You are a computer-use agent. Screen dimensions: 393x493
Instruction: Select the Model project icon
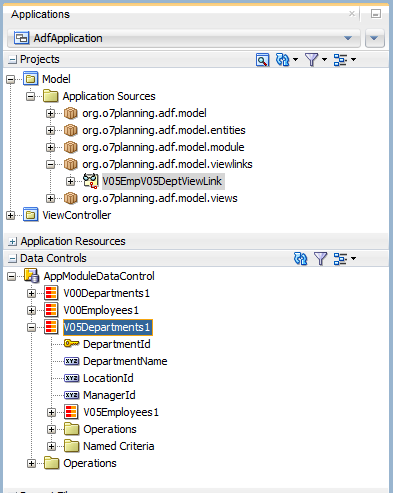[x=30, y=79]
